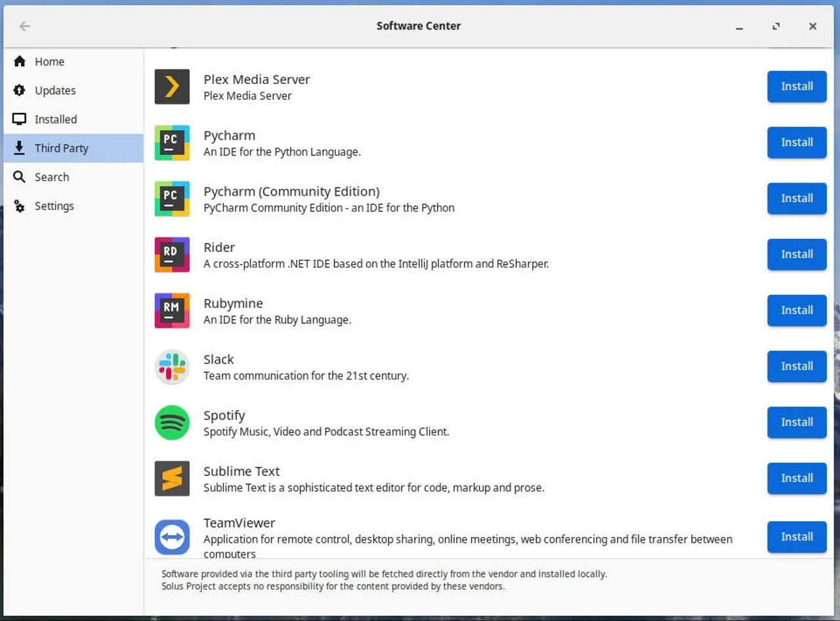This screenshot has width=840, height=621.
Task: Click the Pycharm app icon beside 'An IDE for the Python Language'
Action: point(172,142)
